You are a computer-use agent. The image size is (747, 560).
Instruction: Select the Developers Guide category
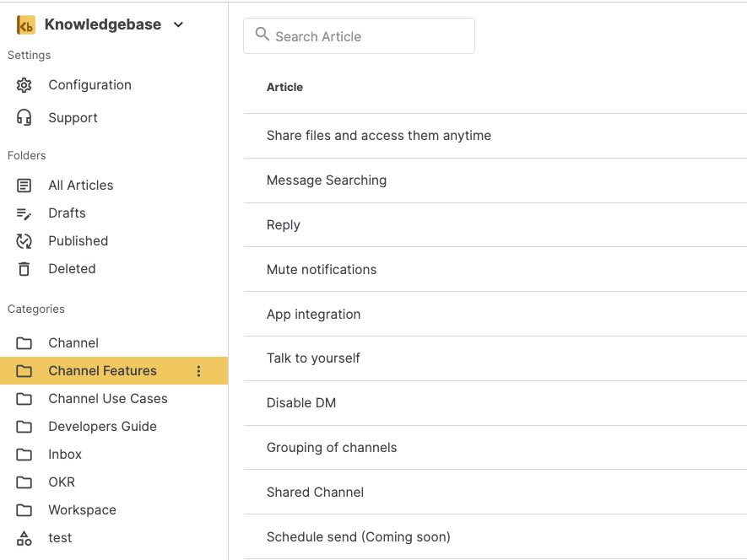pos(102,426)
